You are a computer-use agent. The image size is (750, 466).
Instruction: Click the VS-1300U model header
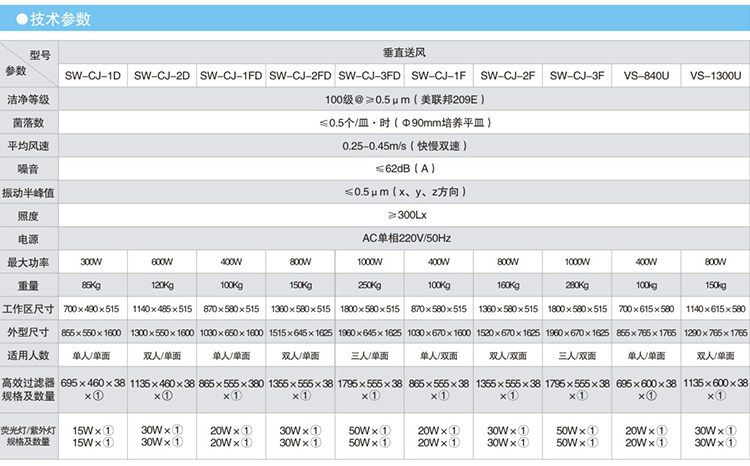coord(716,76)
